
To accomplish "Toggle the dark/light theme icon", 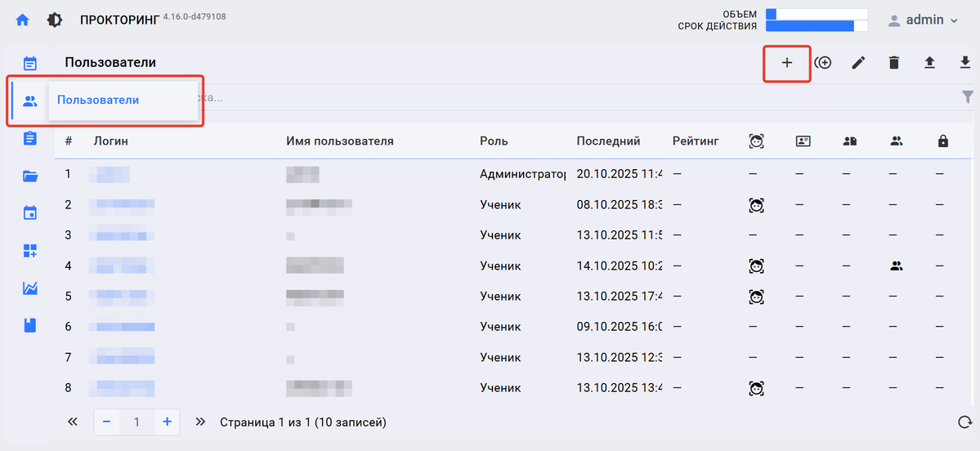I will tap(55, 20).
